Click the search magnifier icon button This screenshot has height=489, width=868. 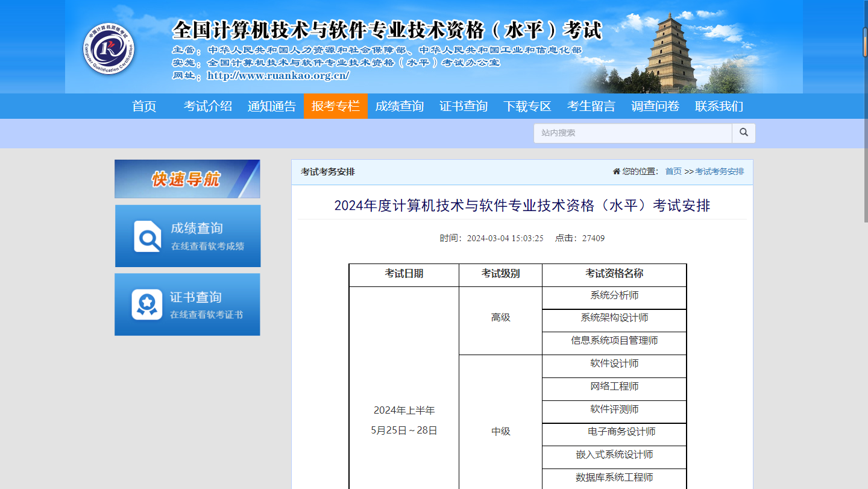click(x=743, y=133)
